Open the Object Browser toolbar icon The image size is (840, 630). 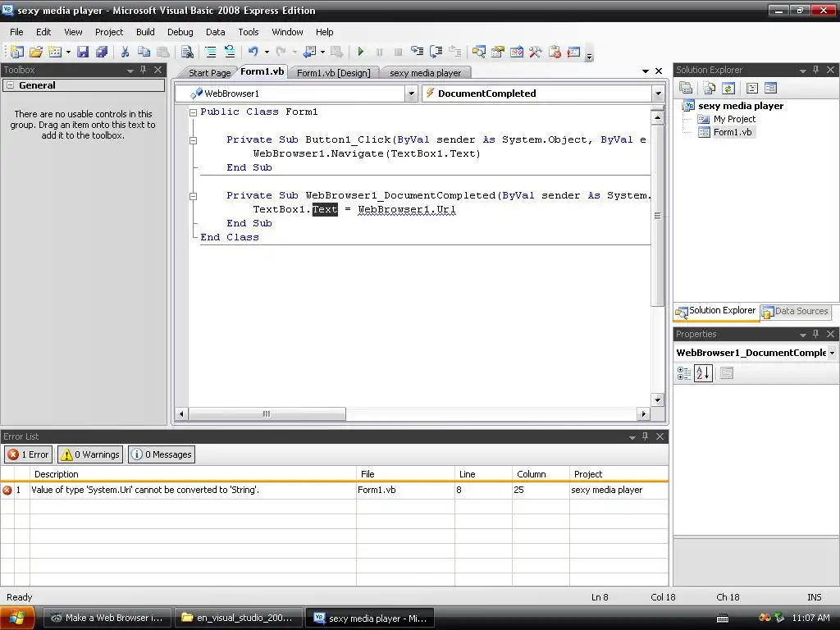click(x=517, y=52)
